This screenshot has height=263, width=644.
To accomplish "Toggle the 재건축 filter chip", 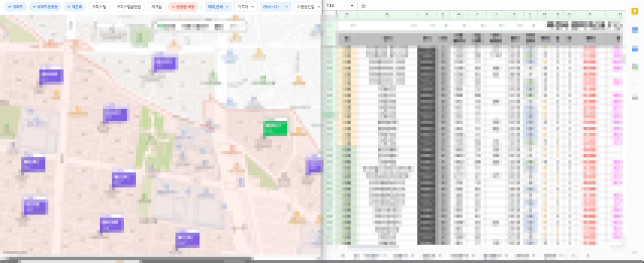I will [x=74, y=6].
